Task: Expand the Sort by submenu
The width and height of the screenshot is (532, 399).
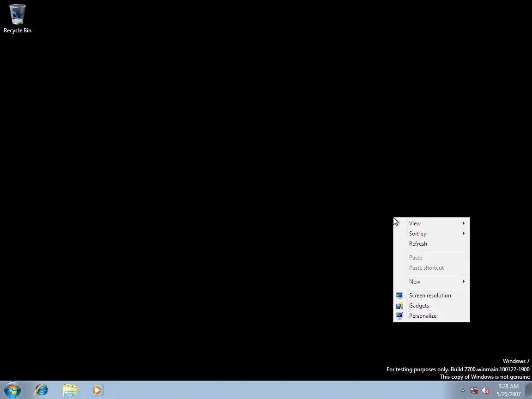Action: 431,233
